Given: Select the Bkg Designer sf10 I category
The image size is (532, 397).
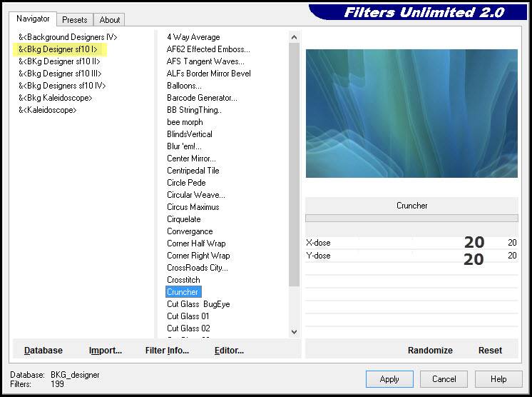Looking at the screenshot, I should pyautogui.click(x=58, y=49).
